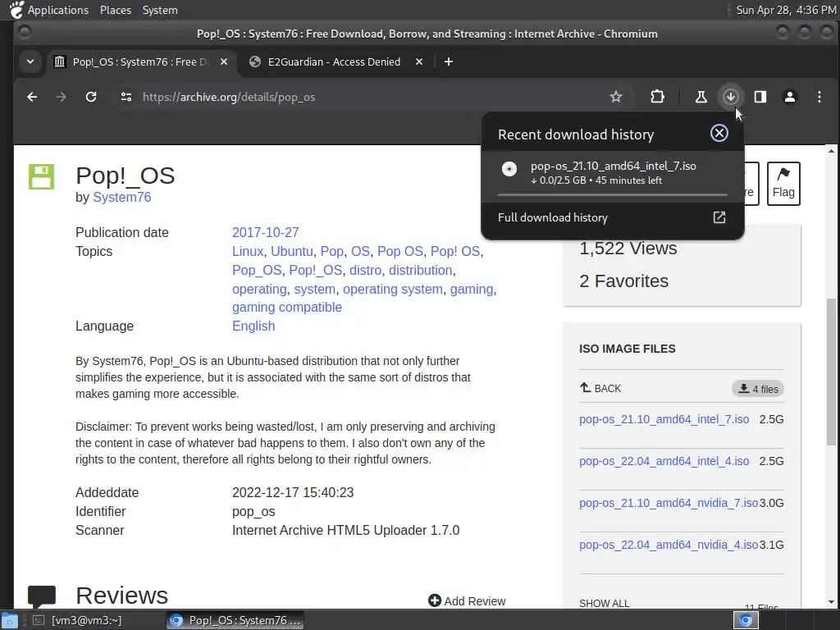This screenshot has width=840, height=630.
Task: Click the address bar URL field
Action: point(370,97)
